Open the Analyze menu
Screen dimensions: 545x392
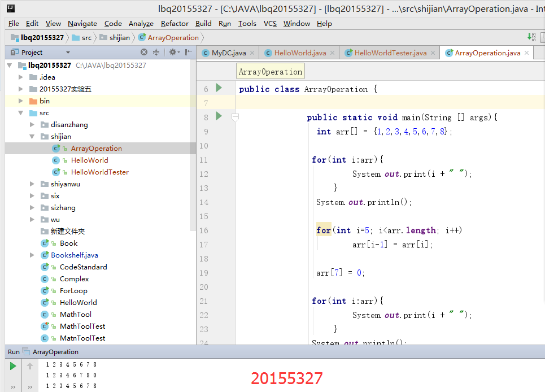pyautogui.click(x=141, y=24)
